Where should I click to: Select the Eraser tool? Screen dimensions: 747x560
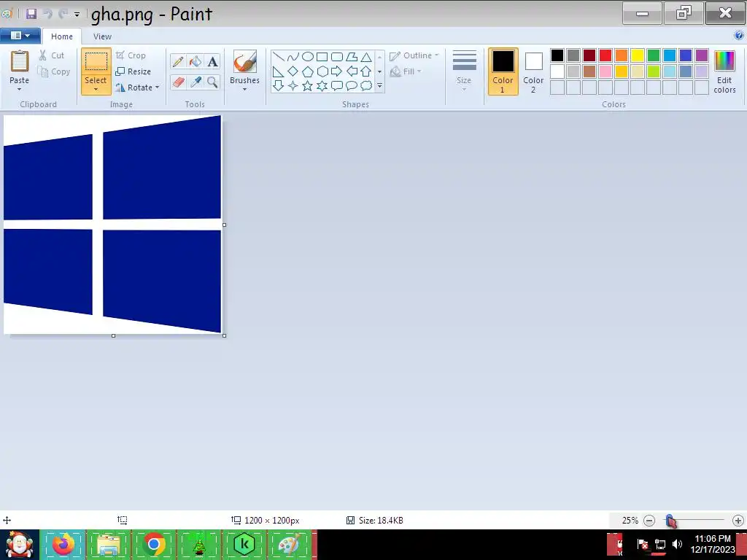pos(178,82)
